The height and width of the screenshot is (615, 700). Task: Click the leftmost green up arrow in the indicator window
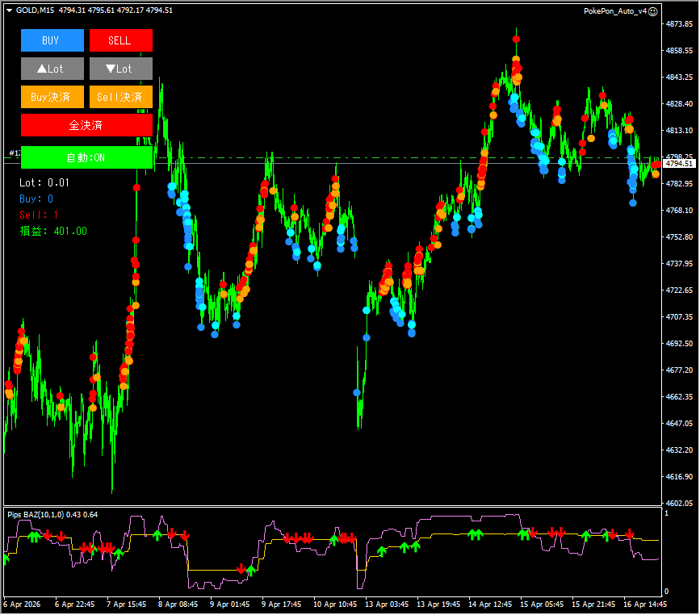point(6,558)
